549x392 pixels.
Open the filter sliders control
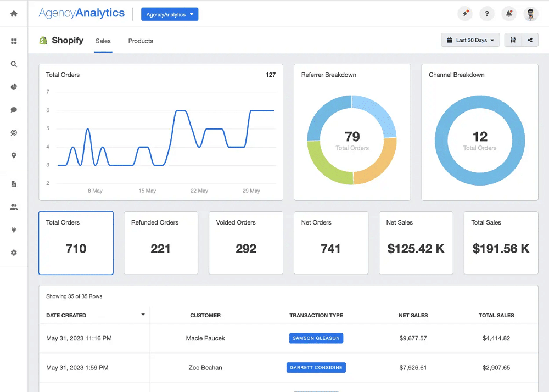pyautogui.click(x=513, y=40)
